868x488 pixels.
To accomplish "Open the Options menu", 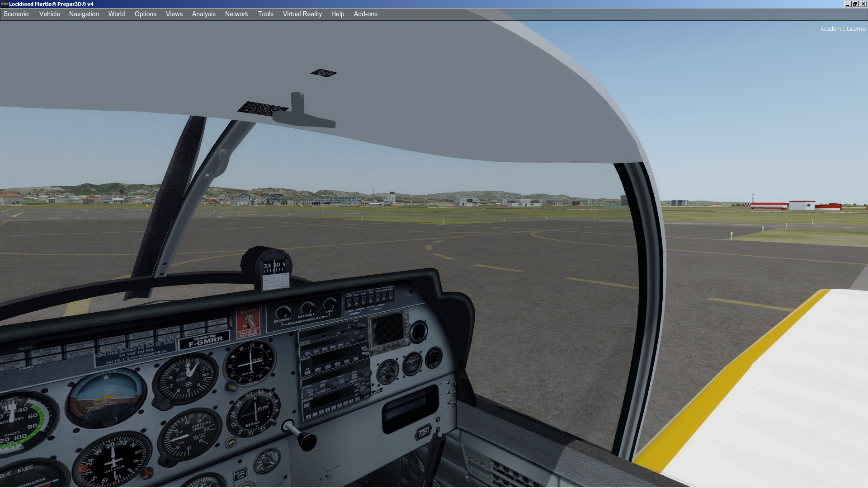I will (x=145, y=14).
